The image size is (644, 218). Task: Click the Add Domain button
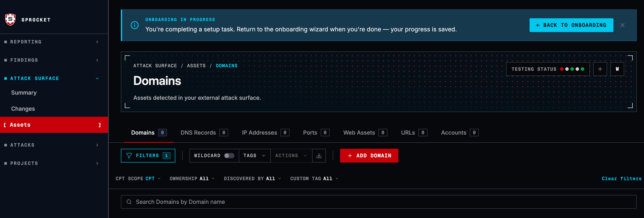point(369,156)
